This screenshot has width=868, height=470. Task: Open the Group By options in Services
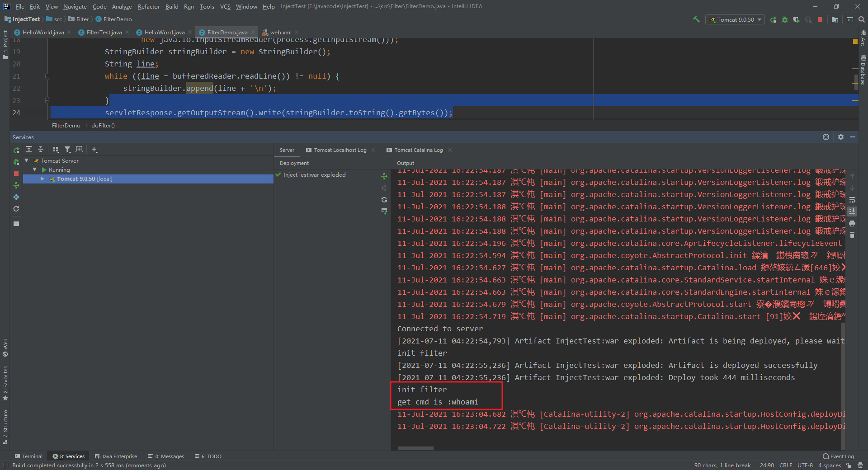[x=56, y=150]
